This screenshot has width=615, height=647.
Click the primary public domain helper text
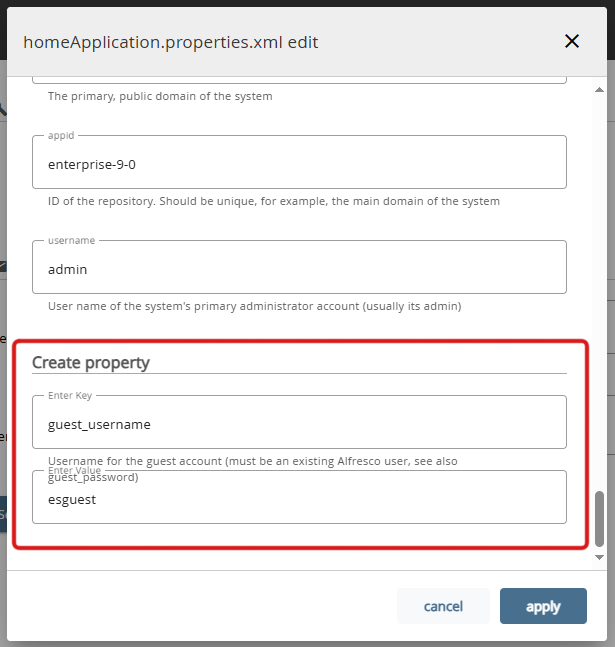pyautogui.click(x=160, y=97)
